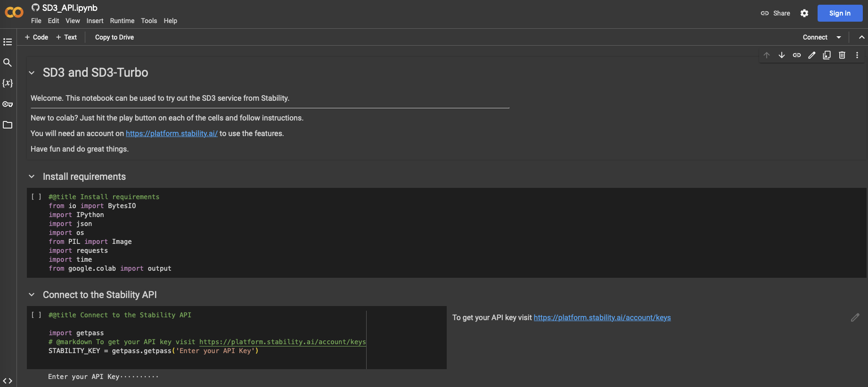Viewport: 868px width, 387px height.
Task: Mirror cell in a tab
Action: [x=827, y=55]
